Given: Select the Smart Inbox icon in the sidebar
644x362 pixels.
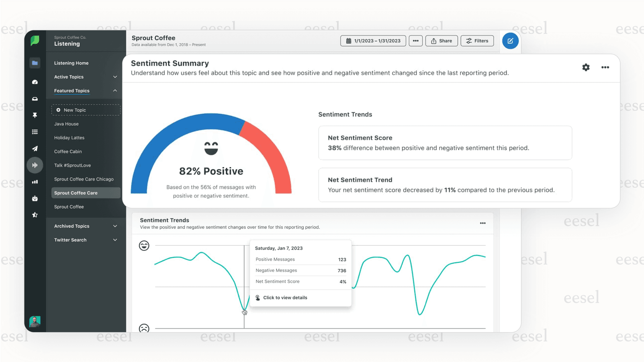Looking at the screenshot, I should (35, 98).
